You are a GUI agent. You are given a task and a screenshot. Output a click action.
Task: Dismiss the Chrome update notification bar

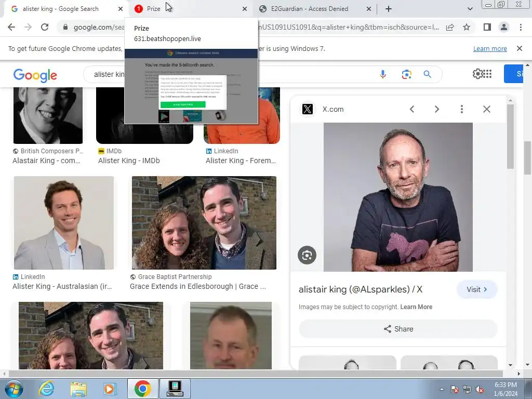click(x=519, y=48)
